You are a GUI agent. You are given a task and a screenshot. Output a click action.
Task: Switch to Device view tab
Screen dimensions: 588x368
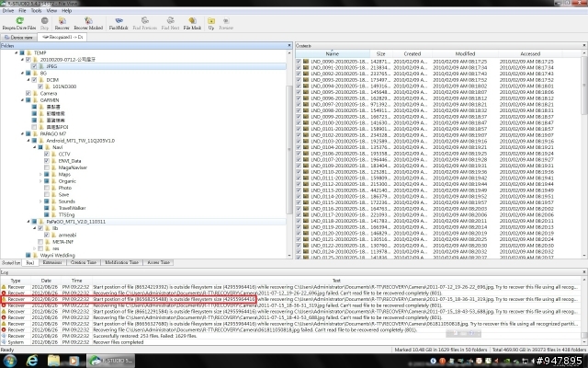pyautogui.click(x=18, y=37)
